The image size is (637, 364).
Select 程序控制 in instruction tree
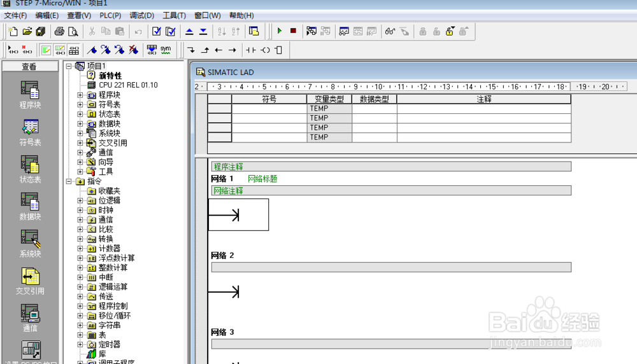(113, 306)
